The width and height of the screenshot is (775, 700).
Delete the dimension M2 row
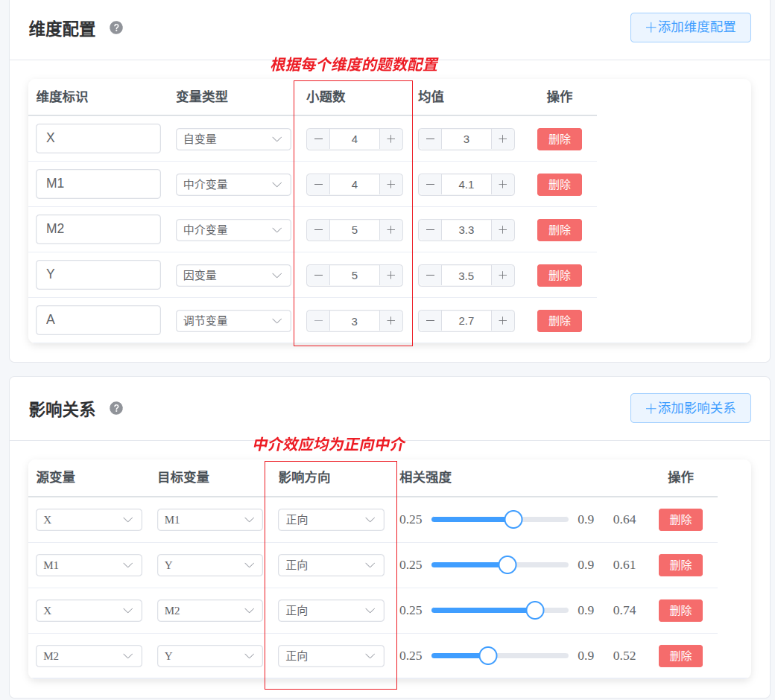(559, 229)
